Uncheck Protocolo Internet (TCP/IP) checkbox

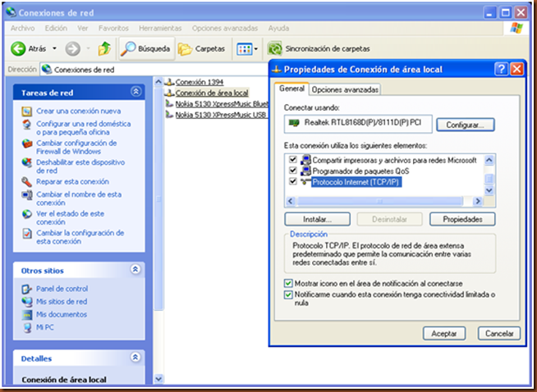tap(293, 181)
